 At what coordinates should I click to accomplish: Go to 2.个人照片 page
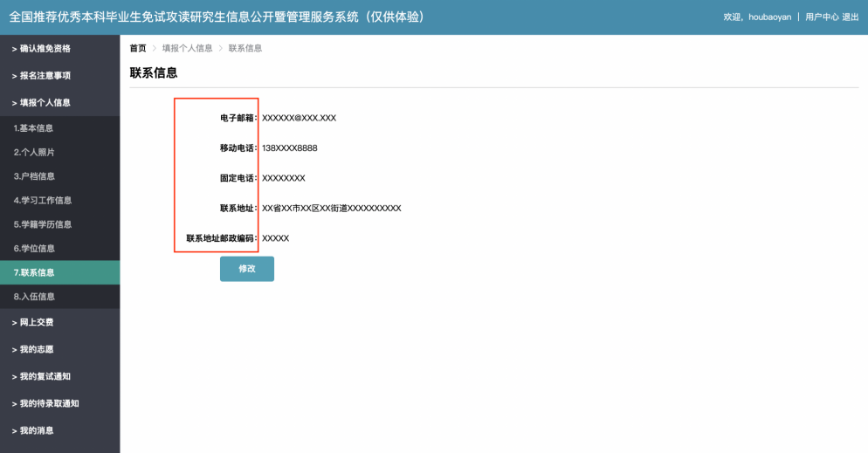[x=59, y=152]
